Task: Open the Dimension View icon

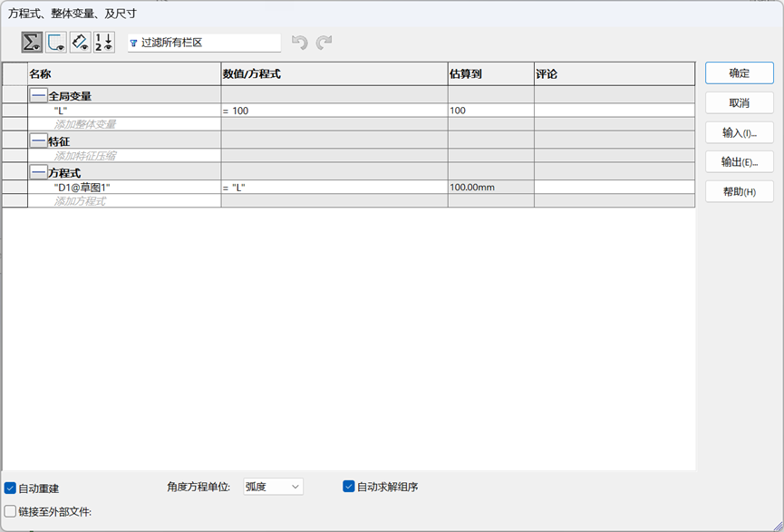Action: (80, 43)
